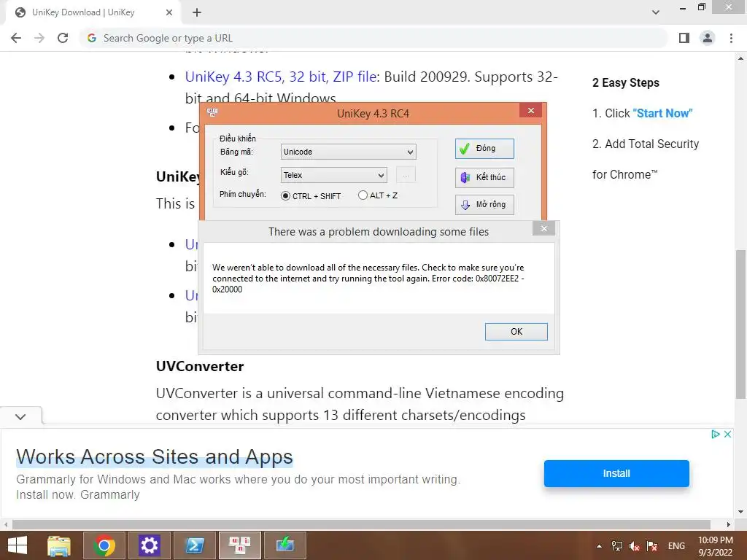
Task: Reload the current page
Action: 63,38
